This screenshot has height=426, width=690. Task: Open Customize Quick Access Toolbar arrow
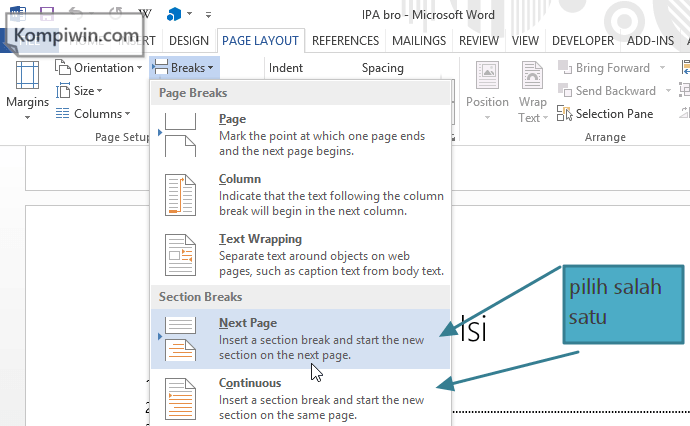(208, 15)
